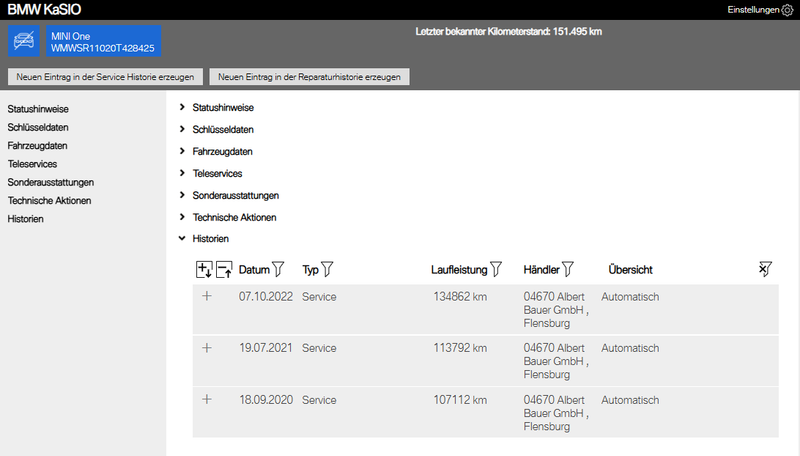Click dealer text in the 19.07.2021 row
The height and width of the screenshot is (456, 800).
556,361
